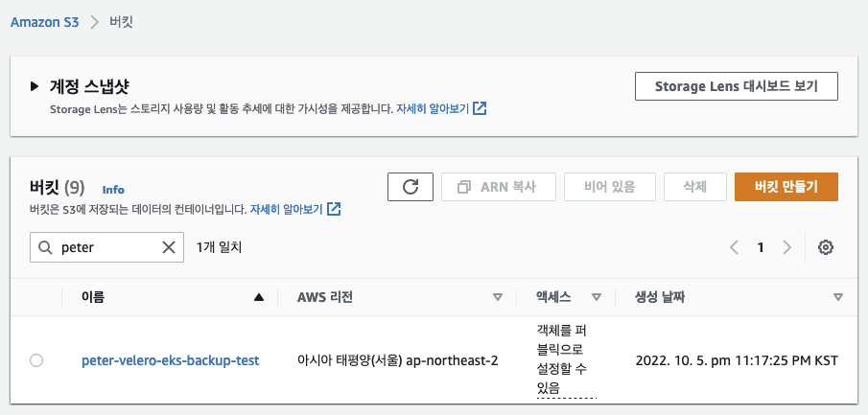
Task: Focus the bucket search field containing peter
Action: 106,247
